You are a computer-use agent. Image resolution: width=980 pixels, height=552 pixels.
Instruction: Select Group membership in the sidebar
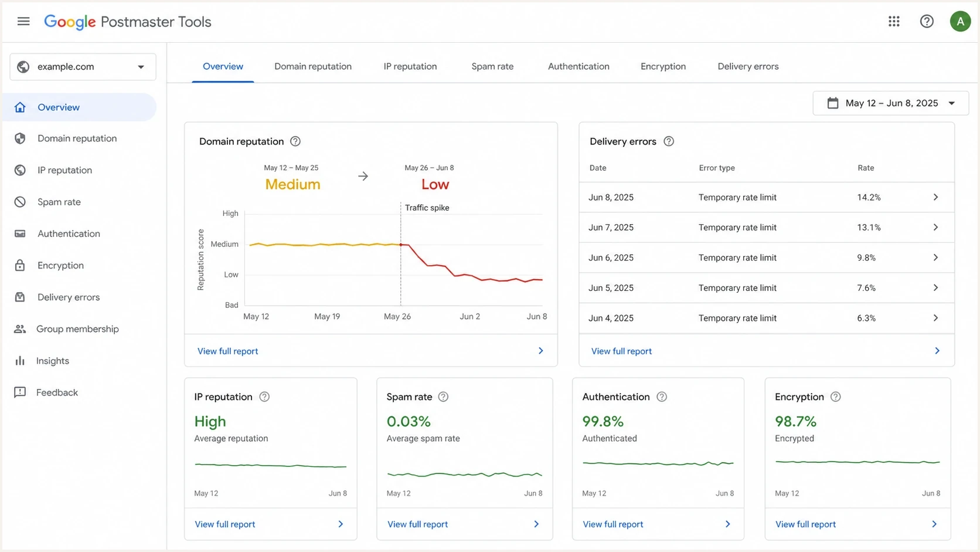77,329
